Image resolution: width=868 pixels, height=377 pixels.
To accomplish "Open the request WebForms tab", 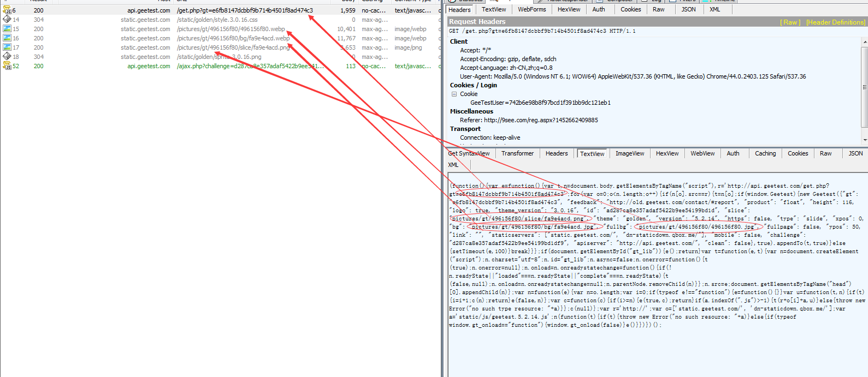I will (532, 9).
